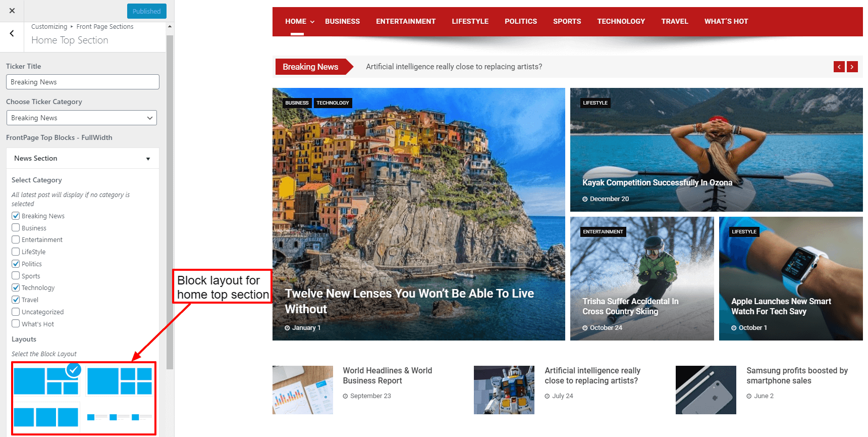Pick the three equal blocks layout icon

click(46, 417)
